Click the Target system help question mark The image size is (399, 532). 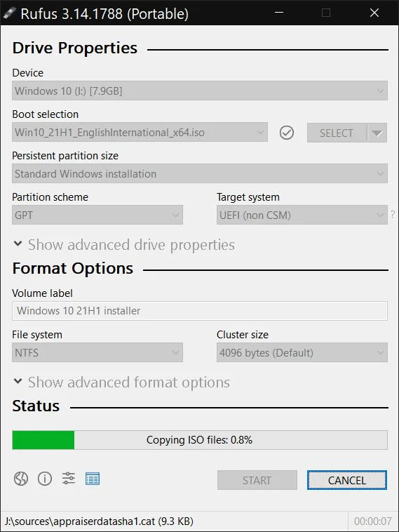[393, 215]
